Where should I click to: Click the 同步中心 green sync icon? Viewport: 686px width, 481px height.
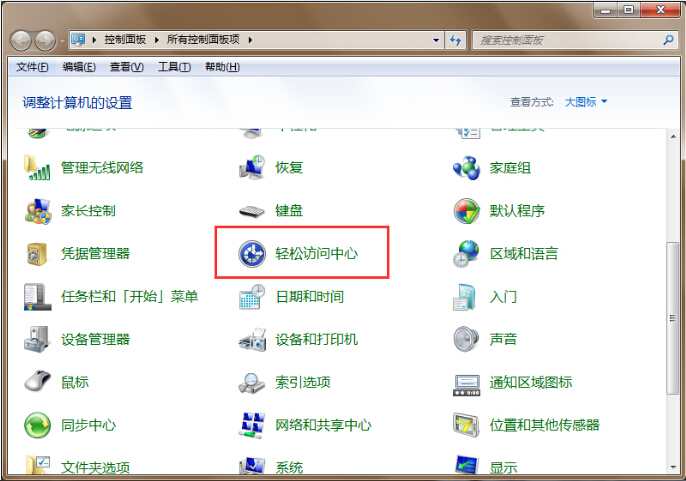(x=38, y=425)
